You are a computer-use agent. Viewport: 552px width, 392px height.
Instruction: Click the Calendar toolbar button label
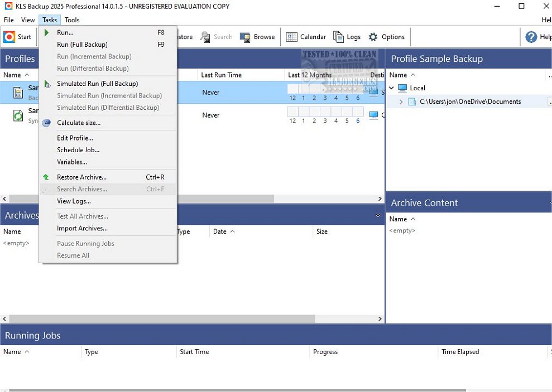coord(313,37)
